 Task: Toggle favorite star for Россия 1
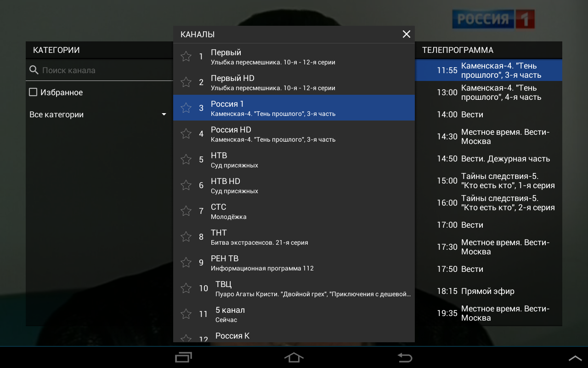point(186,108)
